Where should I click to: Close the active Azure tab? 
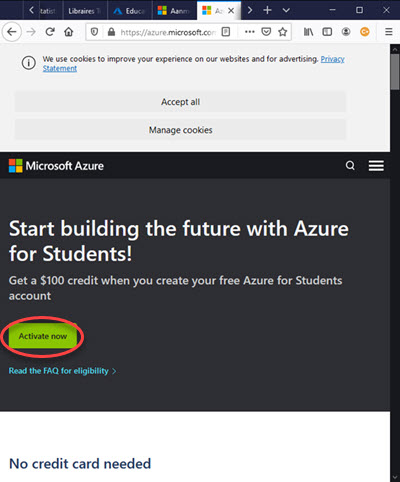[x=231, y=11]
